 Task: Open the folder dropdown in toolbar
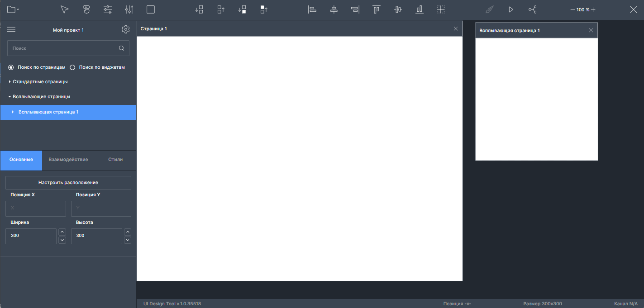(x=13, y=9)
